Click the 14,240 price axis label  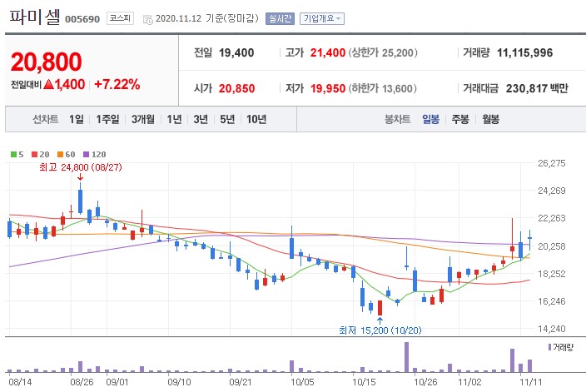[x=552, y=329]
